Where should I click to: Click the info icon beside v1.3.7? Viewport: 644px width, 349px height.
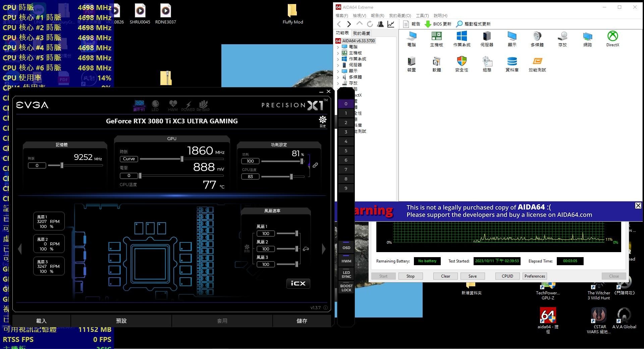point(325,307)
